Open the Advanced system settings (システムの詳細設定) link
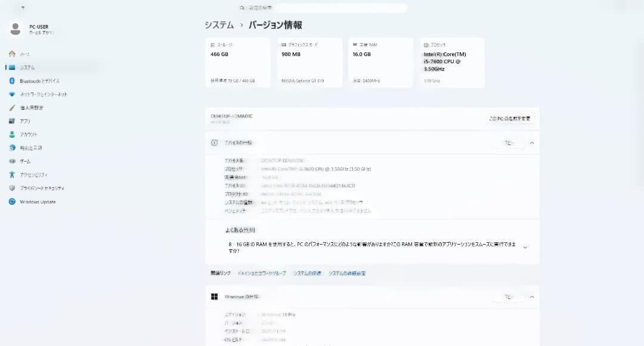Image resolution: width=644 pixels, height=346 pixels. point(346,273)
